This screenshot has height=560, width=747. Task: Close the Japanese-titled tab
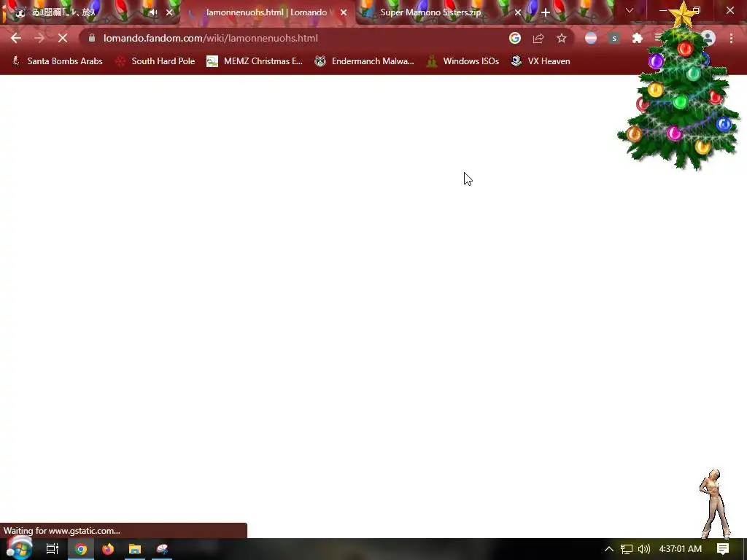[x=169, y=12]
